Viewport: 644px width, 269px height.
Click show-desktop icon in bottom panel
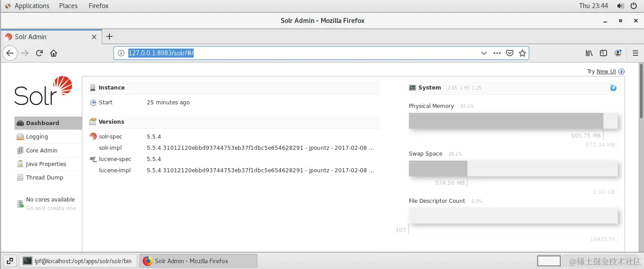pos(10,261)
